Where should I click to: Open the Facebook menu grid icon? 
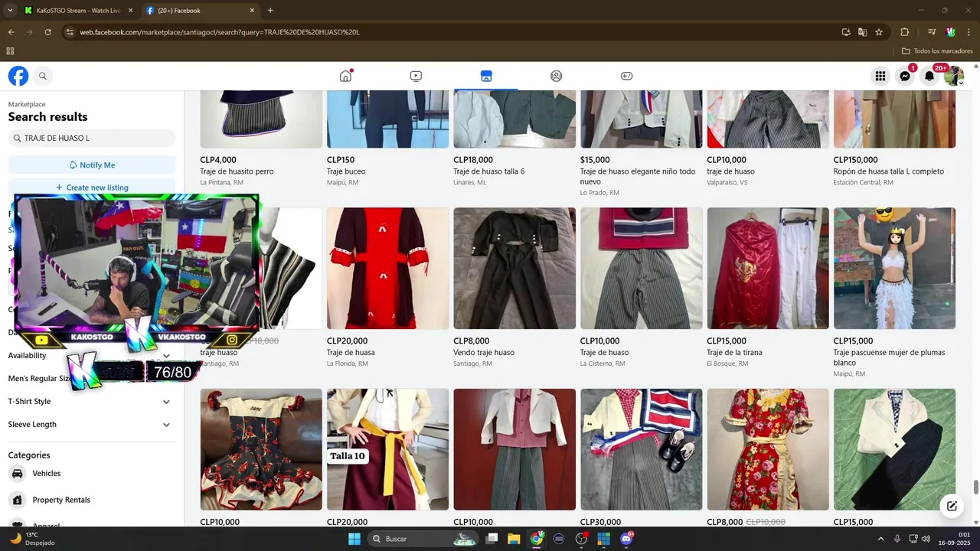[880, 76]
